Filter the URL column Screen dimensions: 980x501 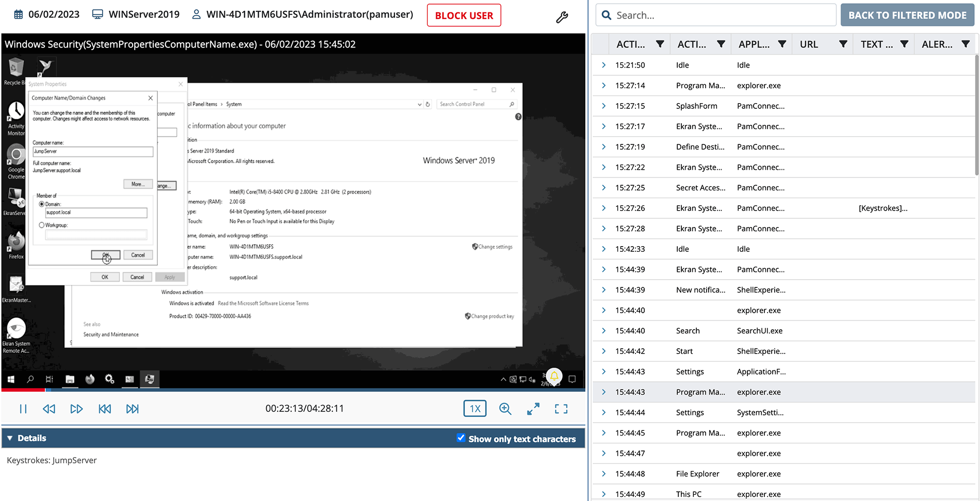point(843,44)
